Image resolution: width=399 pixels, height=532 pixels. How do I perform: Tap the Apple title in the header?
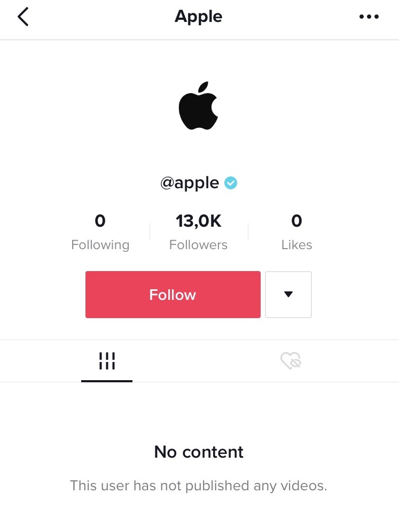click(x=198, y=16)
